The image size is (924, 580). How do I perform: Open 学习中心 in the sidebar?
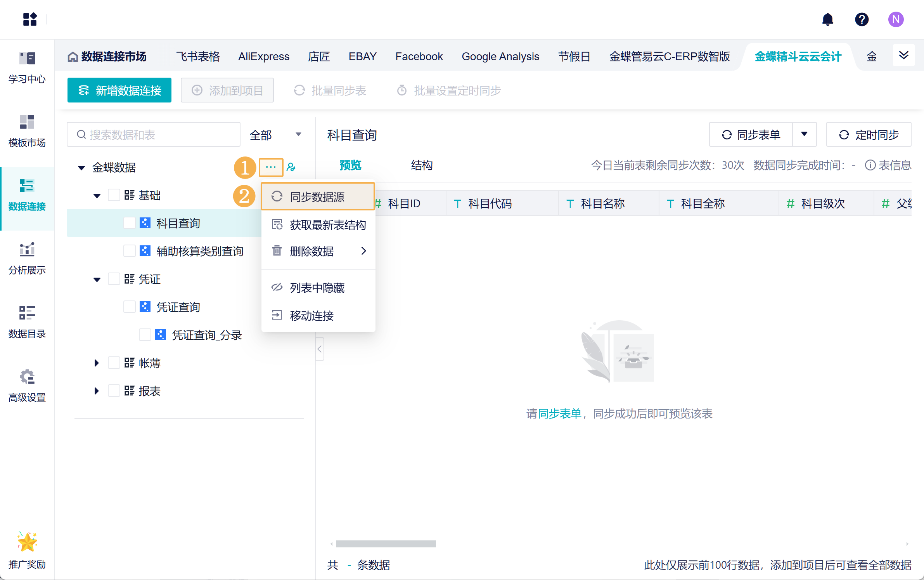coord(27,68)
